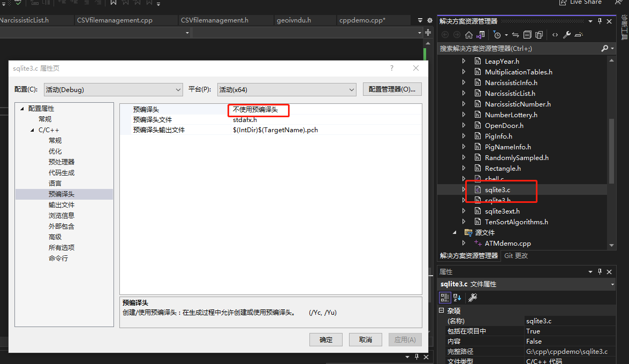Click the Live Share icon

coord(563,2)
